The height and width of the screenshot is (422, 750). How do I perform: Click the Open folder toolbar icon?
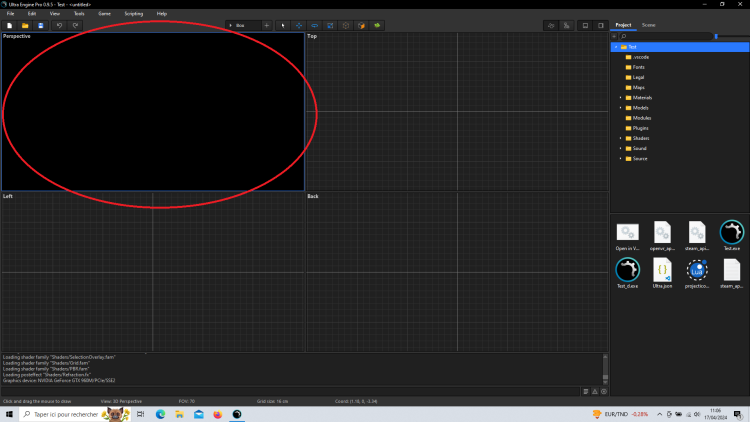click(x=25, y=25)
